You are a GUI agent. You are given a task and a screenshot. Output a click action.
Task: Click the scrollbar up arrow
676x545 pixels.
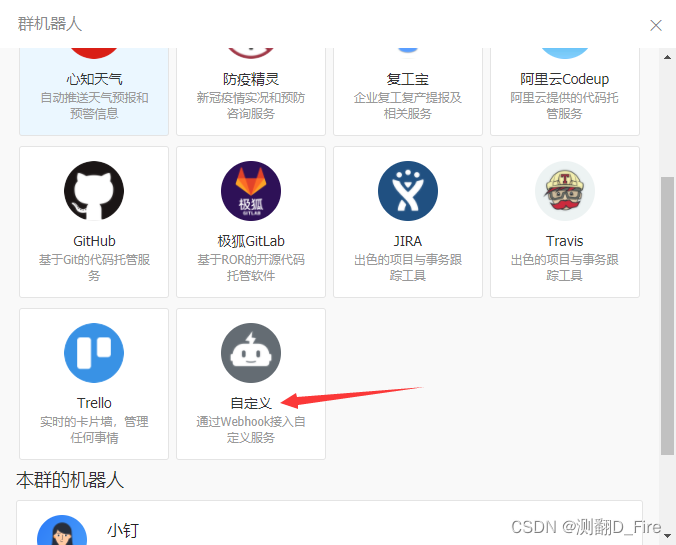pyautogui.click(x=667, y=56)
